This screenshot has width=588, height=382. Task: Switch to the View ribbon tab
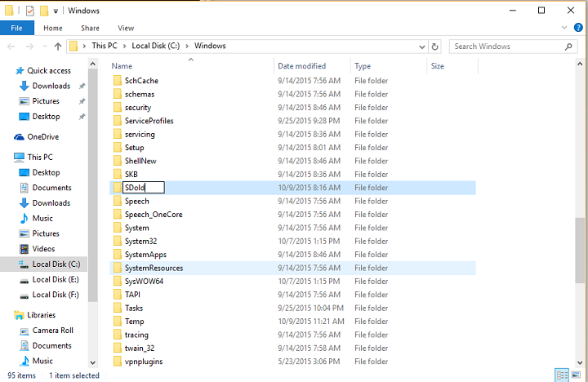(x=126, y=29)
